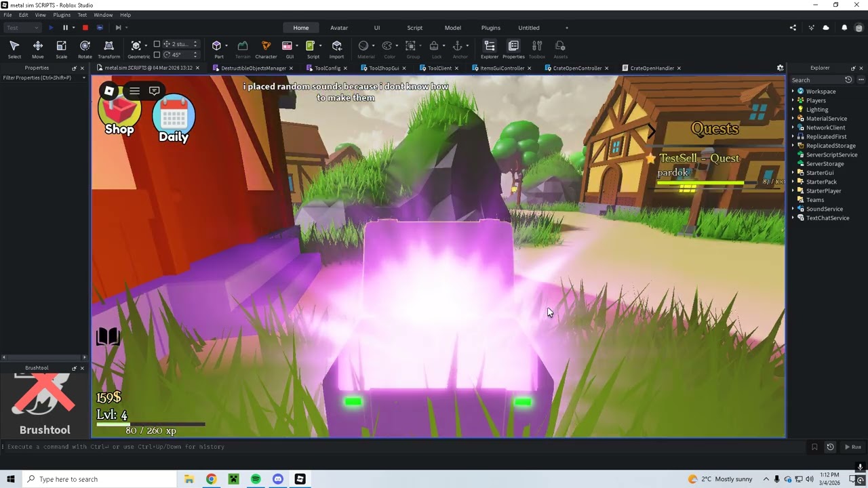The height and width of the screenshot is (488, 868).
Task: Insert a new Part
Action: 217,49
